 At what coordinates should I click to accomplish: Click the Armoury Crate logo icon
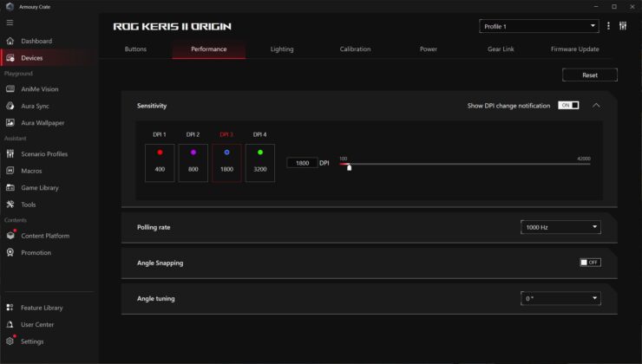[10, 7]
